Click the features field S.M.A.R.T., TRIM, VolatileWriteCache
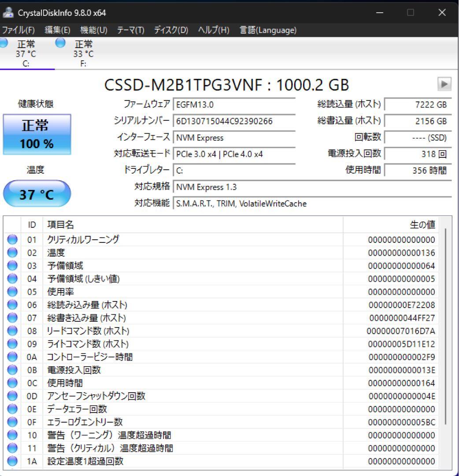The width and height of the screenshot is (459, 476). (x=312, y=203)
